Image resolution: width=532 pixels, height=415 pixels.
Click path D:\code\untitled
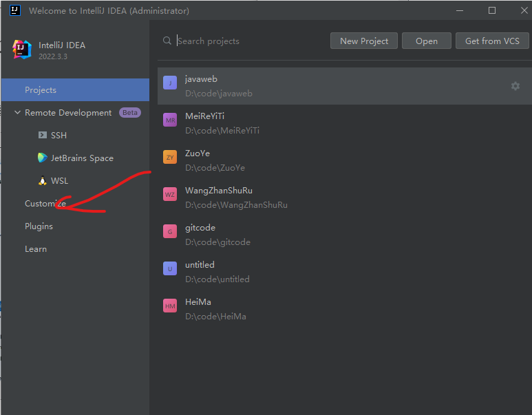pyautogui.click(x=217, y=279)
